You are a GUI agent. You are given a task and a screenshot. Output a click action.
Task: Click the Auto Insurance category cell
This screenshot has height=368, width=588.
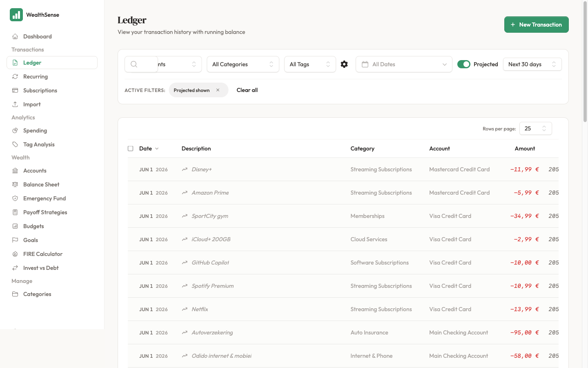tap(369, 332)
